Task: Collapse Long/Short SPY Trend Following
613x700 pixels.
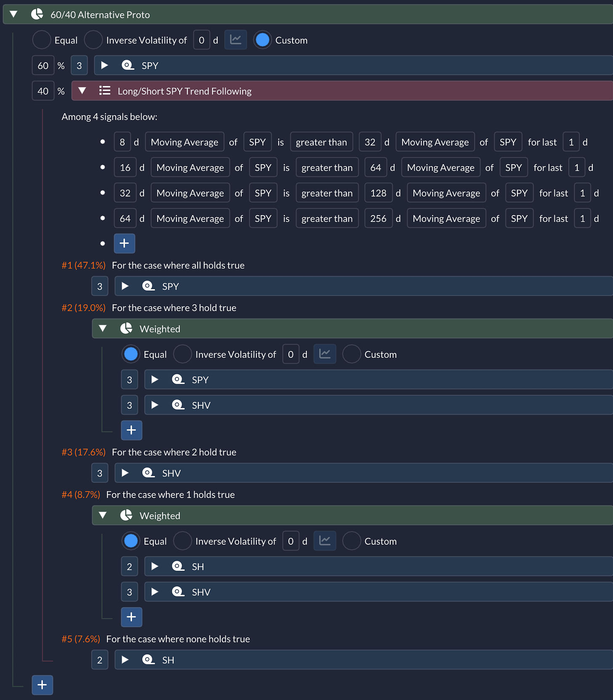Action: (82, 90)
